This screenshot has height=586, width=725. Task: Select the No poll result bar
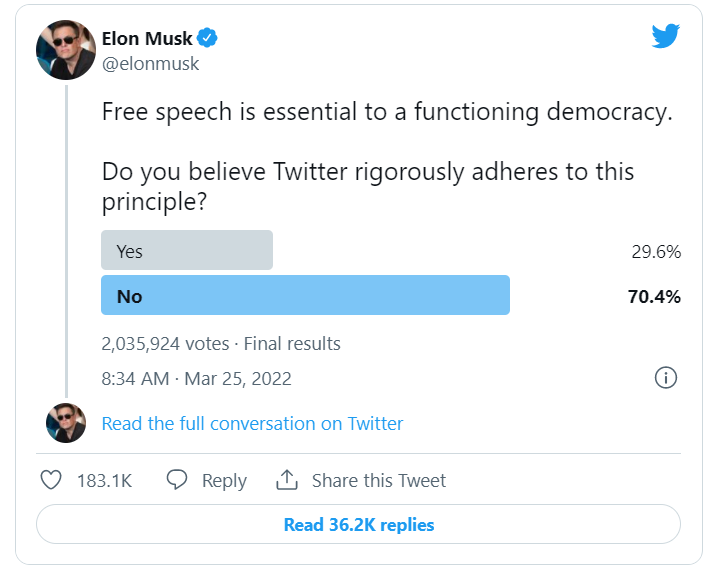pos(305,296)
